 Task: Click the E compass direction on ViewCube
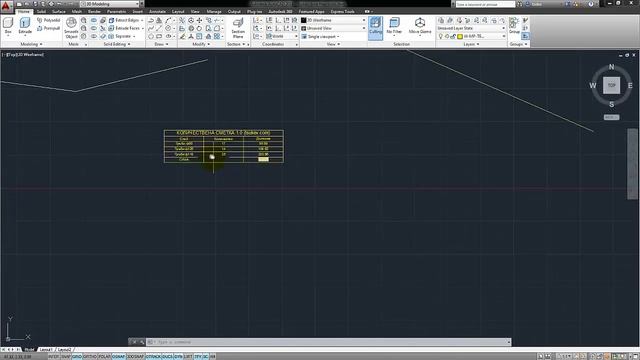(x=630, y=85)
